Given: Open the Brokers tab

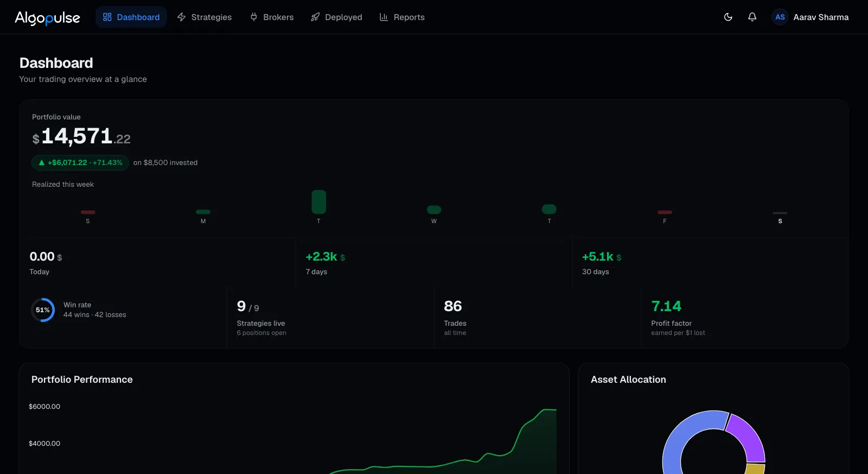Looking at the screenshot, I should 272,17.
